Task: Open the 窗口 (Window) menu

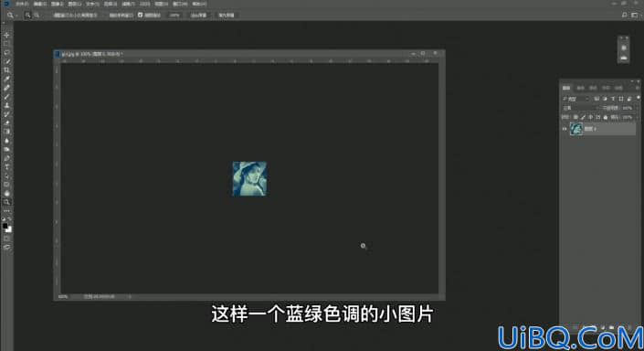Action: click(x=179, y=4)
